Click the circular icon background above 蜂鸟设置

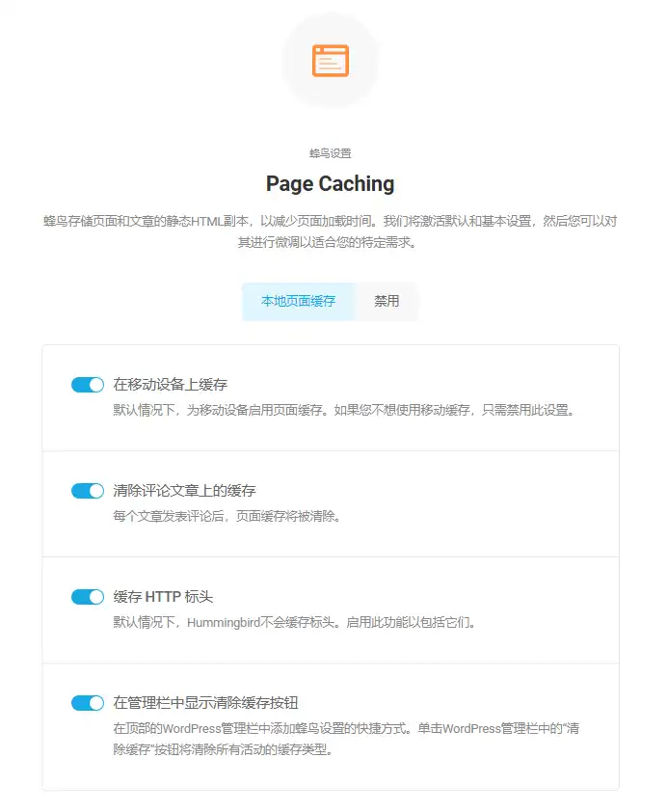(331, 61)
